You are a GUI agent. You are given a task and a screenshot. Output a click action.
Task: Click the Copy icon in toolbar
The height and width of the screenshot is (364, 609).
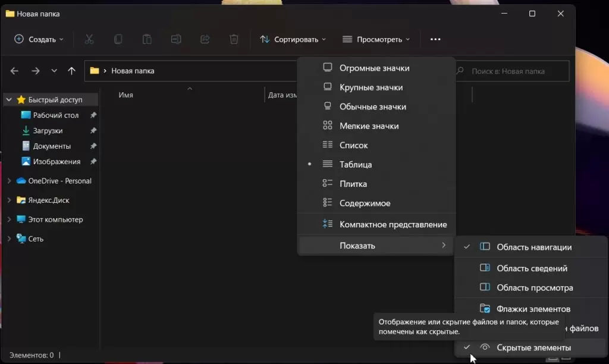pyautogui.click(x=118, y=39)
